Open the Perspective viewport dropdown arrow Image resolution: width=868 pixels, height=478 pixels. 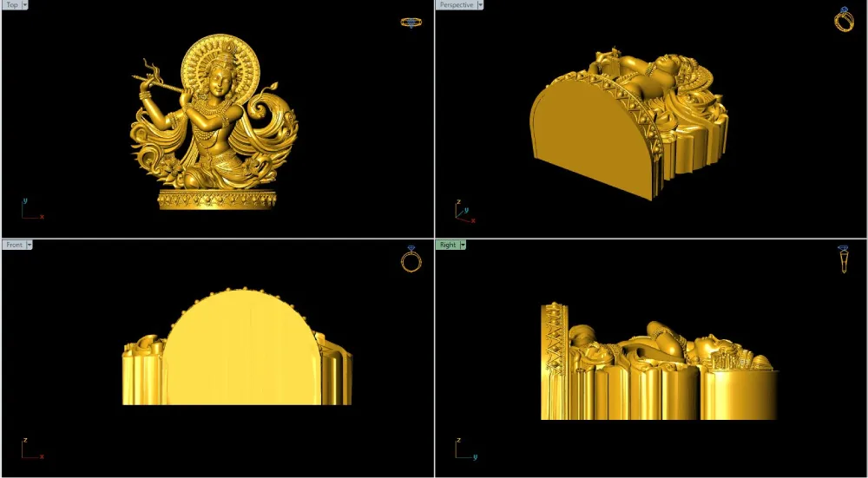(x=480, y=5)
